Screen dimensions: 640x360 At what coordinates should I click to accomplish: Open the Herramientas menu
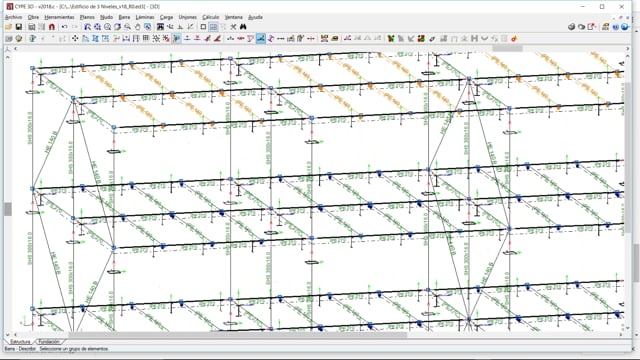59,17
